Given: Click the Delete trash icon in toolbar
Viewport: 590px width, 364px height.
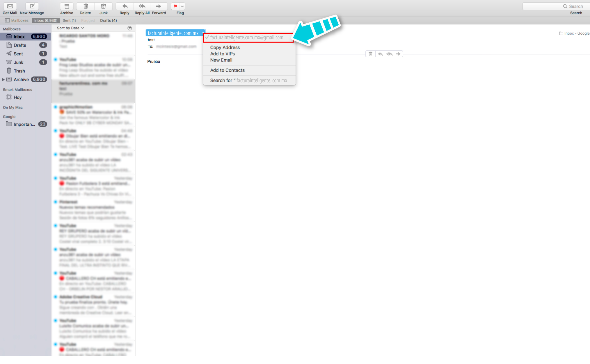Looking at the screenshot, I should [x=86, y=6].
